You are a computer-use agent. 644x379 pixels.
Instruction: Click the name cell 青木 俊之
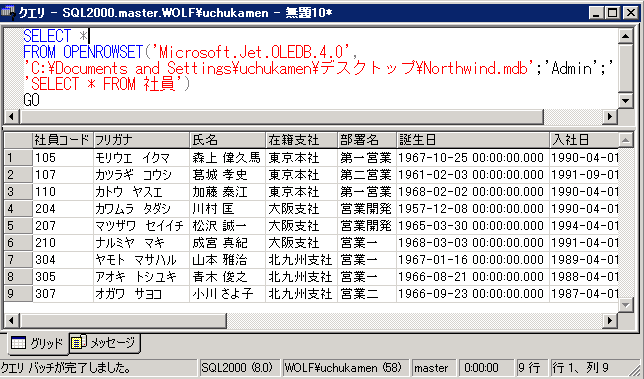point(228,277)
